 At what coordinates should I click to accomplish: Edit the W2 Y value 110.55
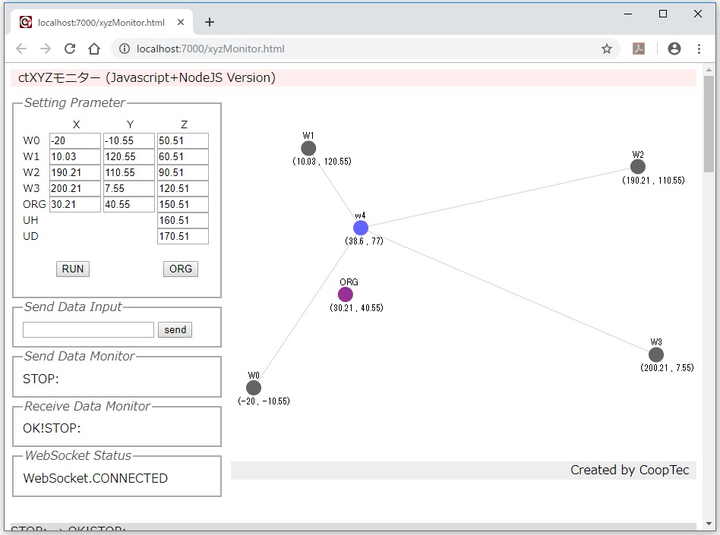pyautogui.click(x=129, y=173)
